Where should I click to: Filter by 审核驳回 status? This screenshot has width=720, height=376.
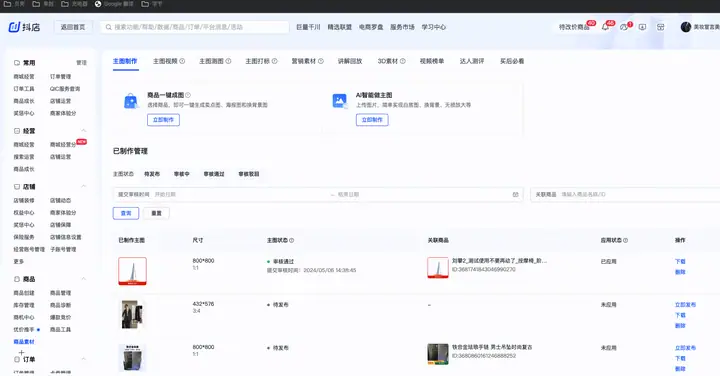coord(249,174)
